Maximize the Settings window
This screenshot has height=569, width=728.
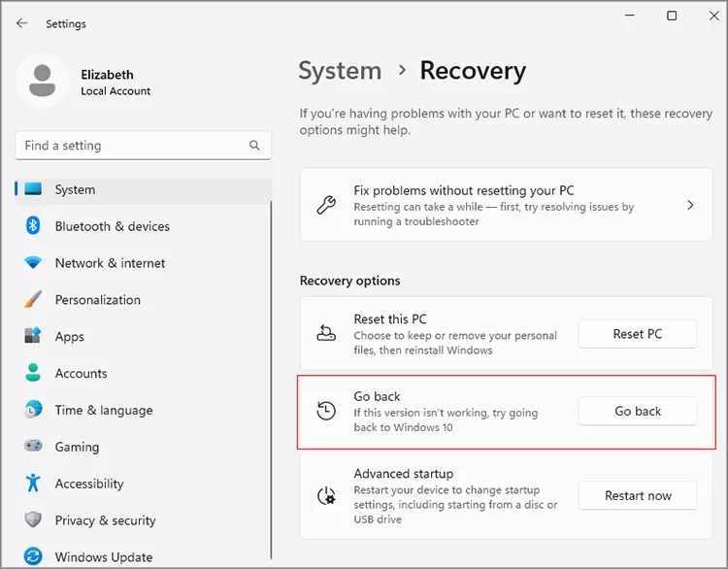pos(672,16)
